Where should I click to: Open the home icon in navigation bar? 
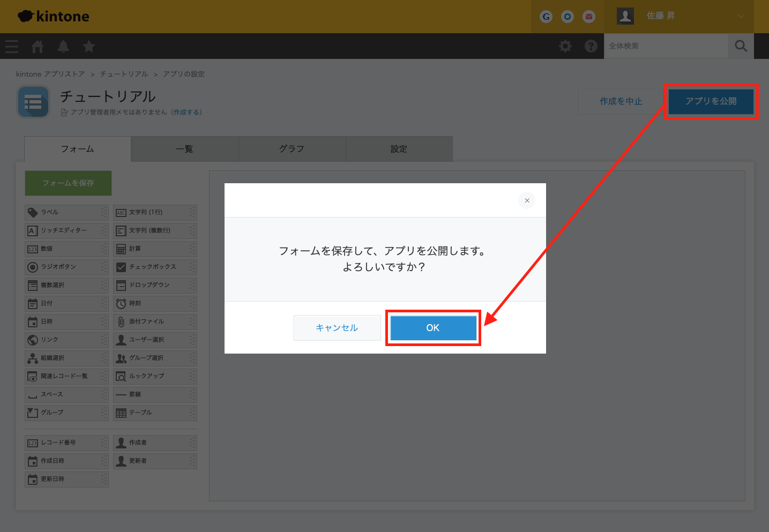pyautogui.click(x=38, y=47)
